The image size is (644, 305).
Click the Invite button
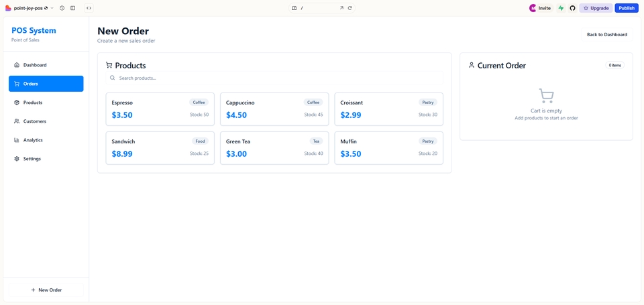(544, 8)
